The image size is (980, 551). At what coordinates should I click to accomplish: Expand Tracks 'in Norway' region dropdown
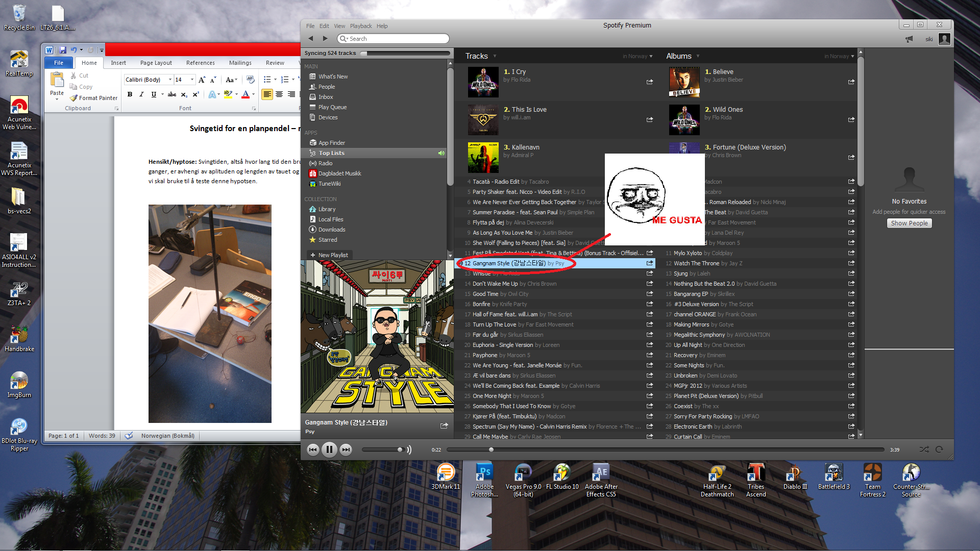(x=638, y=57)
